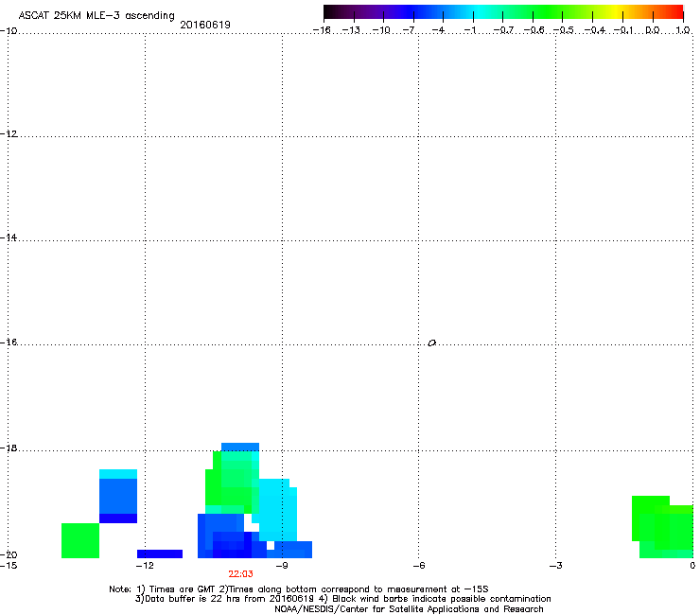Screen dimensions: 700x615
Task: Click the 0.0 label on the color bar
Action: 653,30
